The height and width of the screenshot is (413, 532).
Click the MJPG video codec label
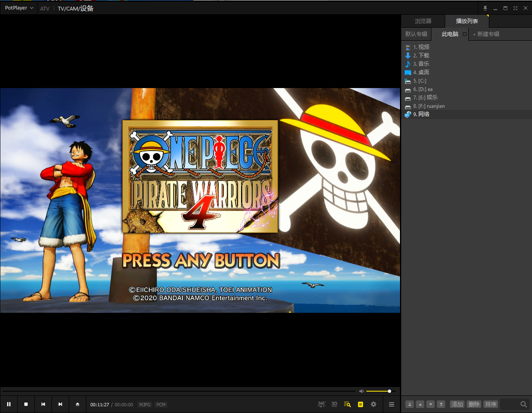(145, 405)
